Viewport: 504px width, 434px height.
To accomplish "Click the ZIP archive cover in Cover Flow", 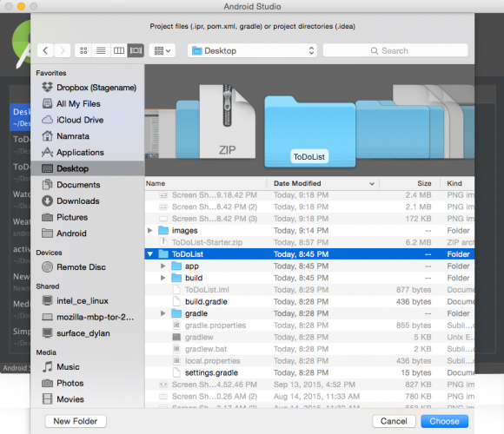I will point(228,122).
